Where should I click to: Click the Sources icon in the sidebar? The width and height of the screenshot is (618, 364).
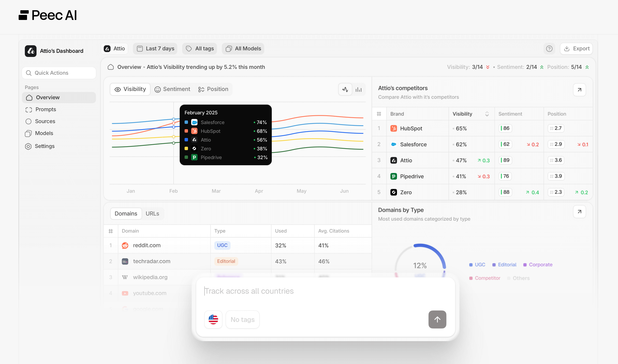[29, 121]
